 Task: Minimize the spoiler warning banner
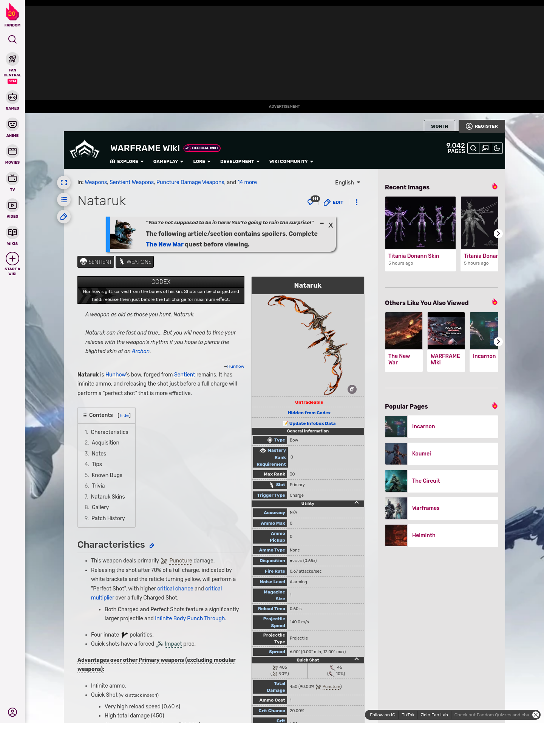[x=322, y=223]
